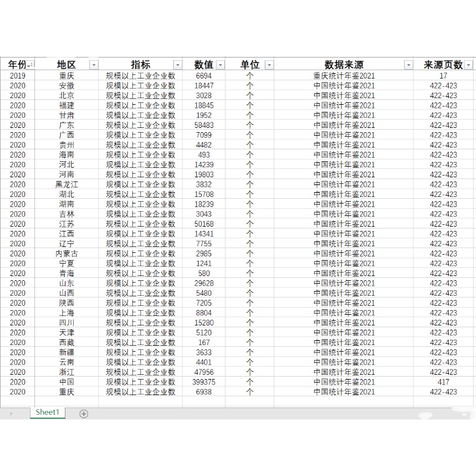476x476 pixels.
Task: Select page cell with value 417
Action: (443, 381)
